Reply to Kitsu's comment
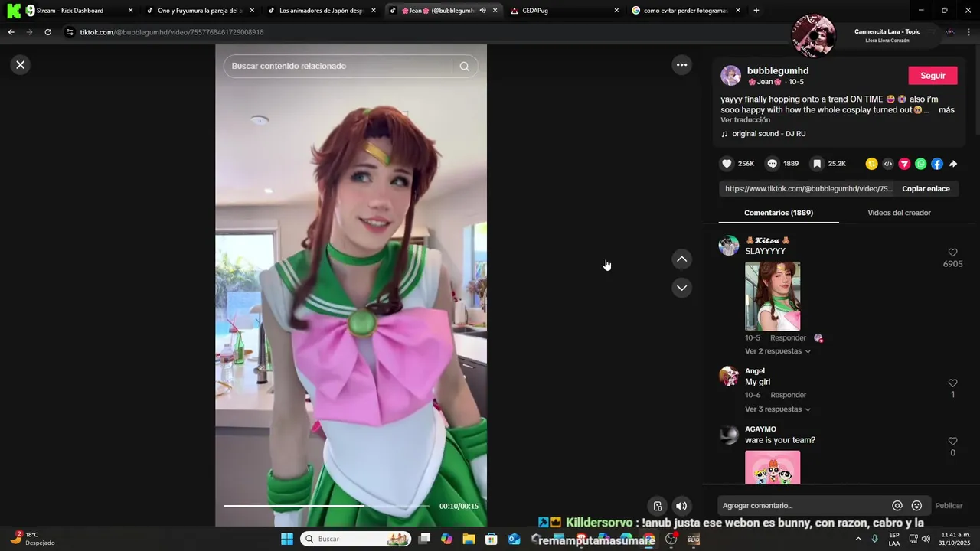This screenshot has height=551, width=980. (x=788, y=338)
